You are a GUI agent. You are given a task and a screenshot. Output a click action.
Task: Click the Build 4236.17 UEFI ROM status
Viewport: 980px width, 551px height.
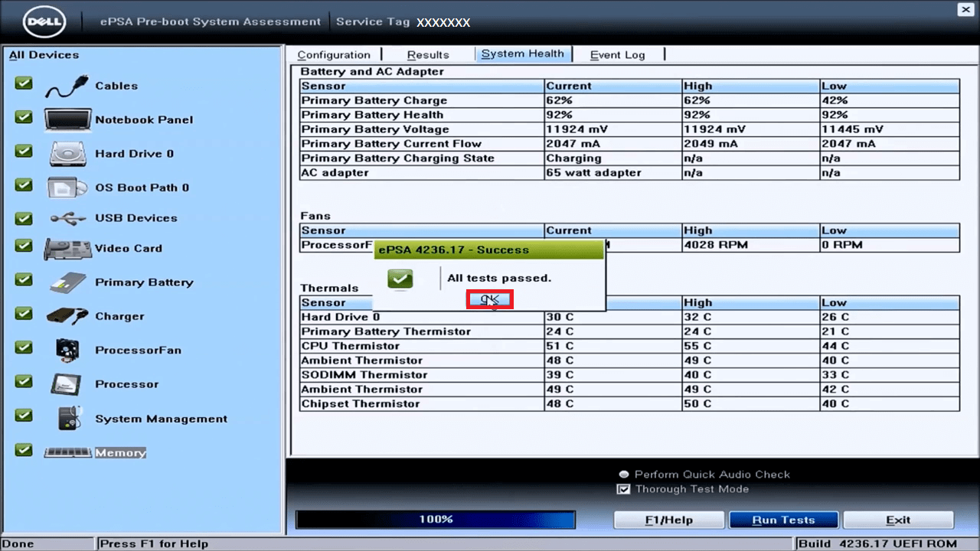(x=878, y=543)
